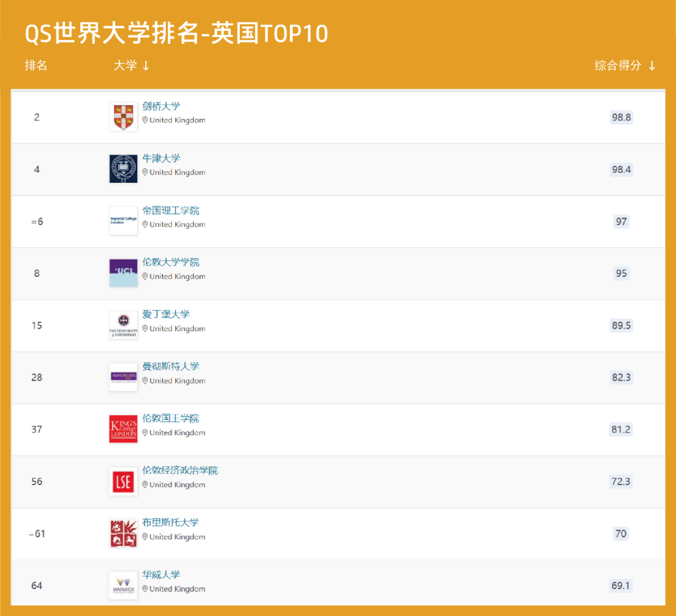This screenshot has height=616, width=676.
Task: Click location pin icon under 帝国理工学院
Action: [145, 225]
